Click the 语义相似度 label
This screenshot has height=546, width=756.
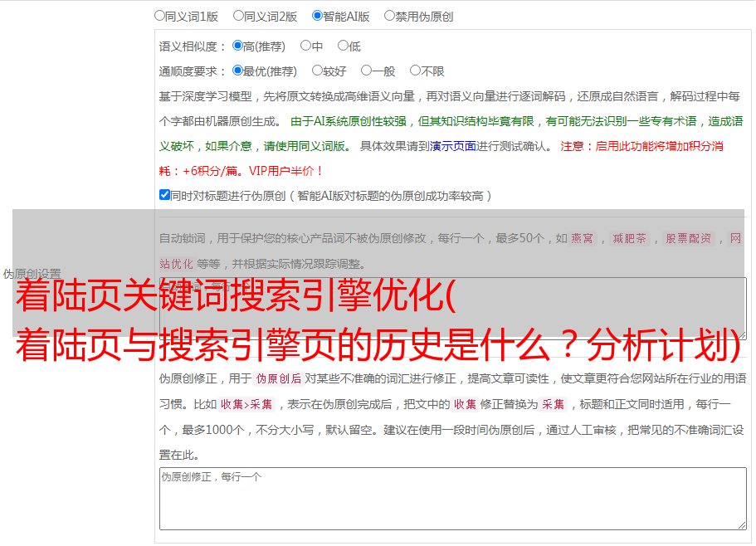click(x=193, y=46)
